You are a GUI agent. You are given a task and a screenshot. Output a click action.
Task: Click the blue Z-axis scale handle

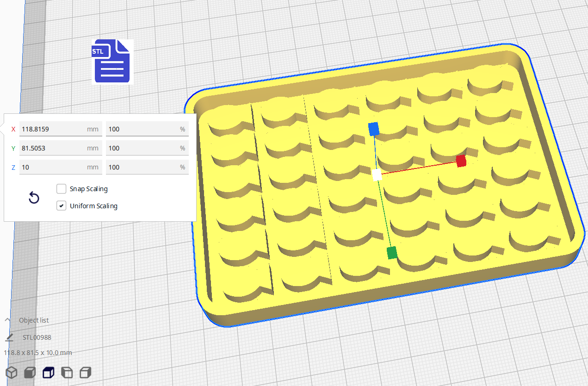pos(374,129)
